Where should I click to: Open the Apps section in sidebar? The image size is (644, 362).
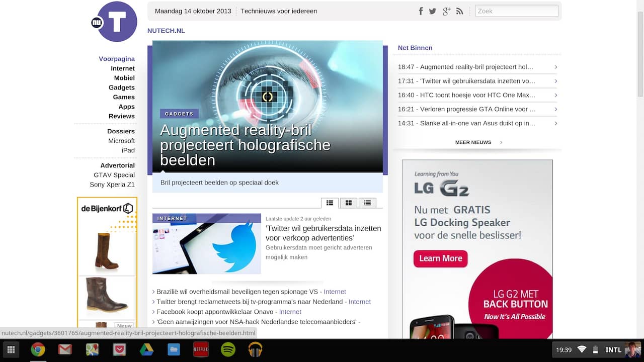(127, 107)
